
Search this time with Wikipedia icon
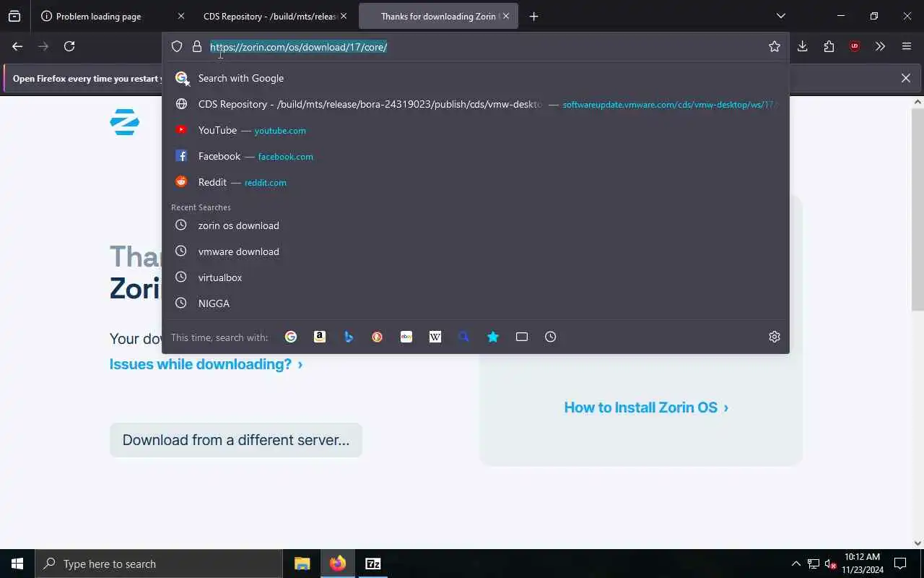tap(435, 337)
